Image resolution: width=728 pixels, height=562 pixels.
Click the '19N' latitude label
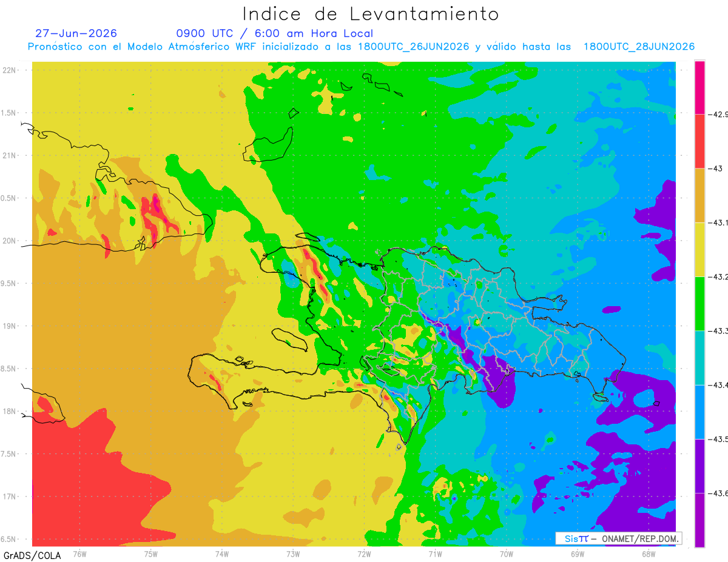(x=10, y=326)
